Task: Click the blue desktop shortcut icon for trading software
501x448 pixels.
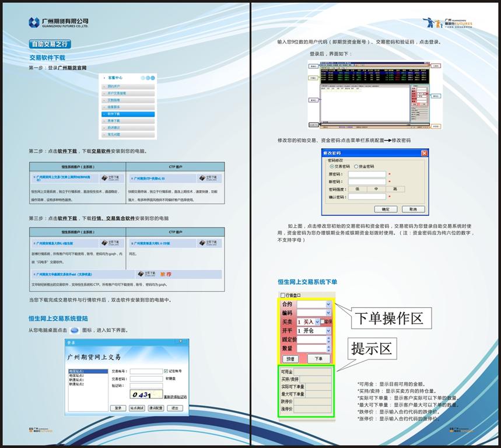Action: coord(82,330)
